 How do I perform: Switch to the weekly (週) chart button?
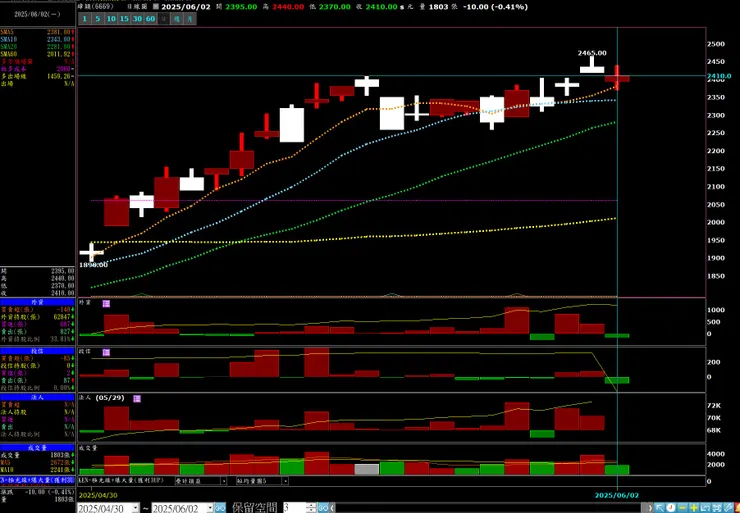pyautogui.click(x=177, y=18)
